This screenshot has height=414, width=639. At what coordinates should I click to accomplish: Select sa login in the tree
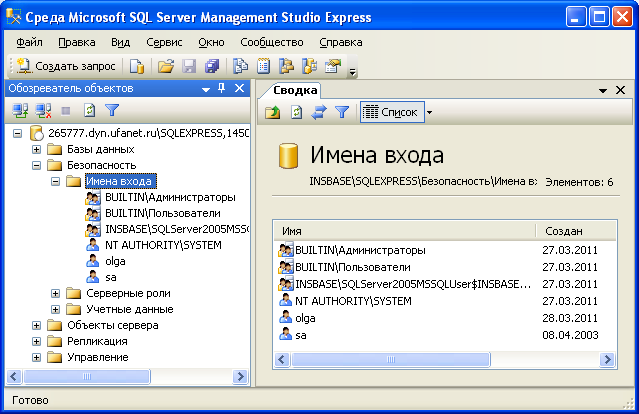[111, 277]
